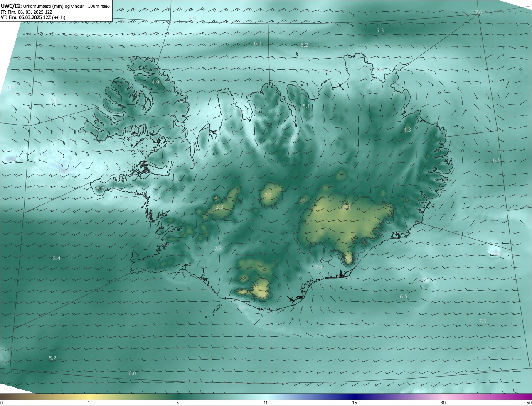This screenshot has width=532, height=406.
Task: Click the 1 tick label on the colour scale
Action: click(89, 403)
